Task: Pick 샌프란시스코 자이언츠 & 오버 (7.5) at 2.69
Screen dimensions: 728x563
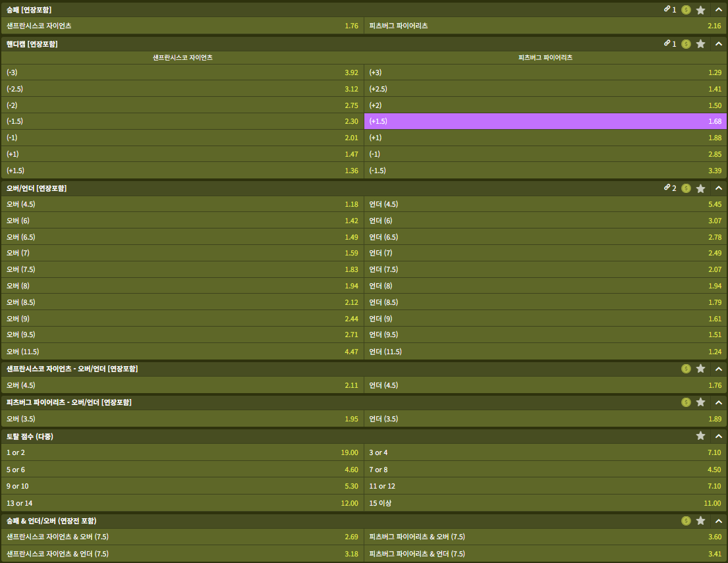Action: click(x=182, y=537)
